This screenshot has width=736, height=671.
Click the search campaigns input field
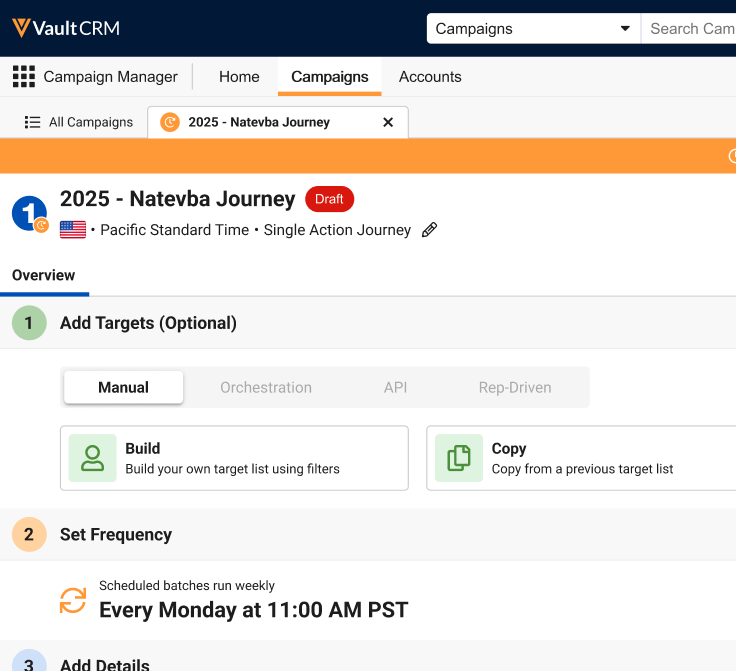point(690,28)
